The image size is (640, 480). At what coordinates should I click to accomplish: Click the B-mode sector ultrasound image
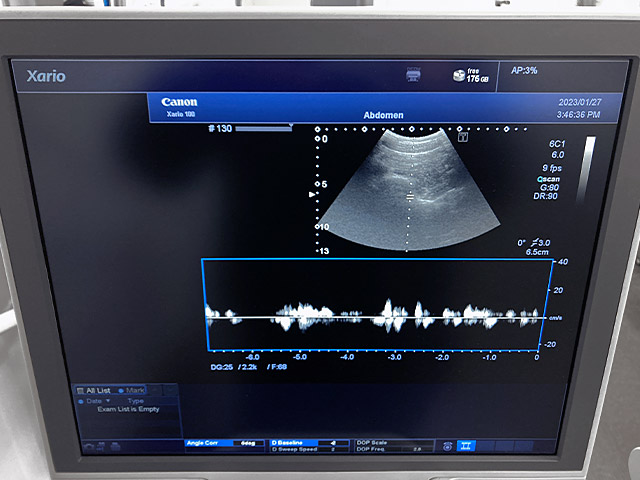click(x=409, y=189)
